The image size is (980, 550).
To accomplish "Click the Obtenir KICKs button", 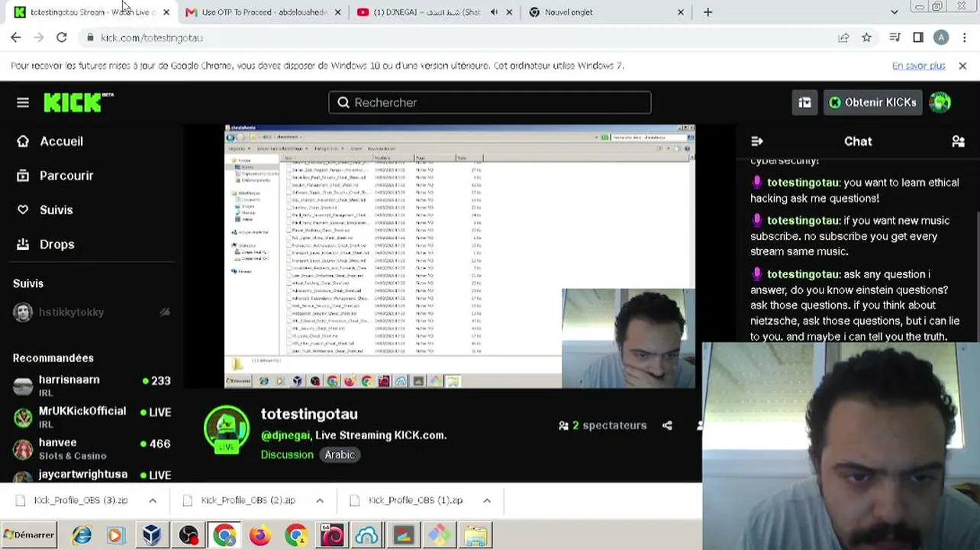I will click(x=872, y=102).
